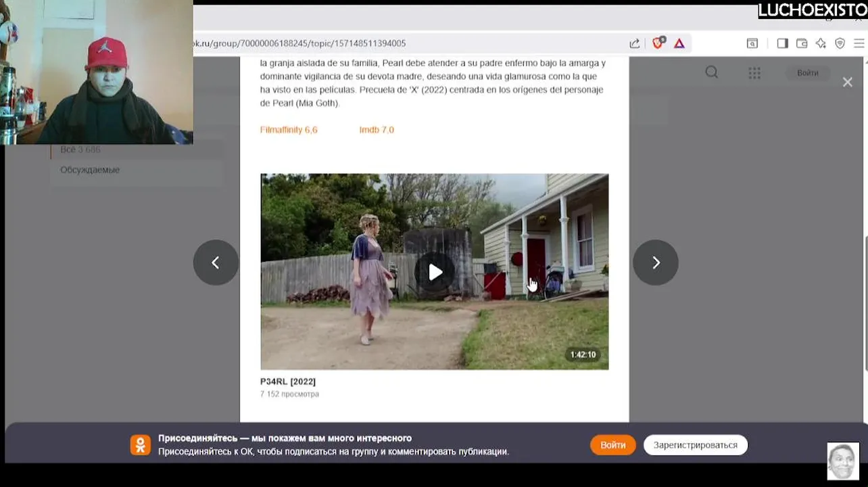The width and height of the screenshot is (868, 487).
Task: Select Все 3 686 in the left sidebar
Action: pos(80,149)
